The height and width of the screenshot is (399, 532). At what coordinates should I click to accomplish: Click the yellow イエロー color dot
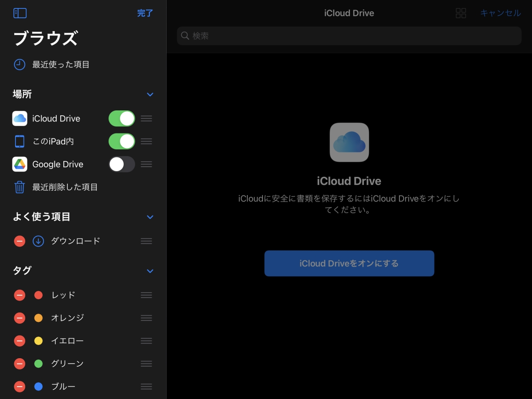tap(39, 341)
